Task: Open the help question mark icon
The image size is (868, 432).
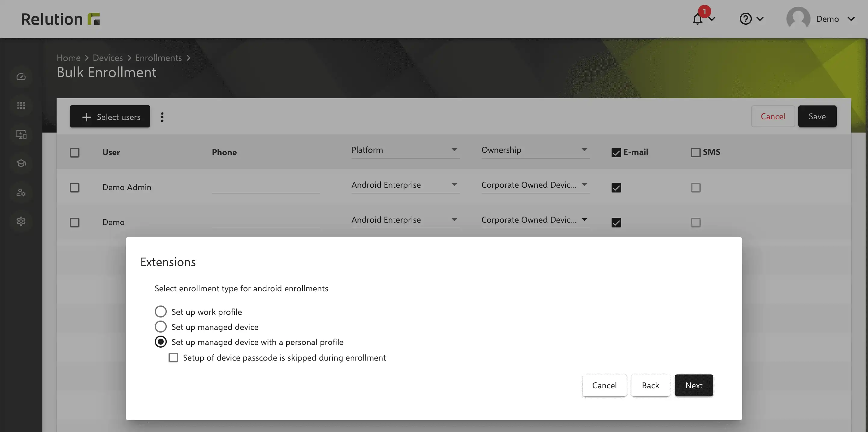Action: [x=745, y=19]
